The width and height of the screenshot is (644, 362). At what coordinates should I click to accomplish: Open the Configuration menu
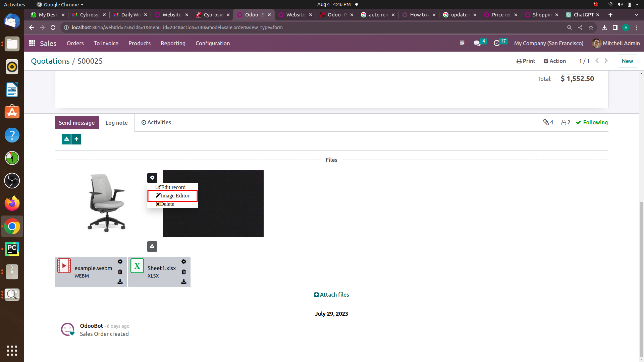[213, 43]
